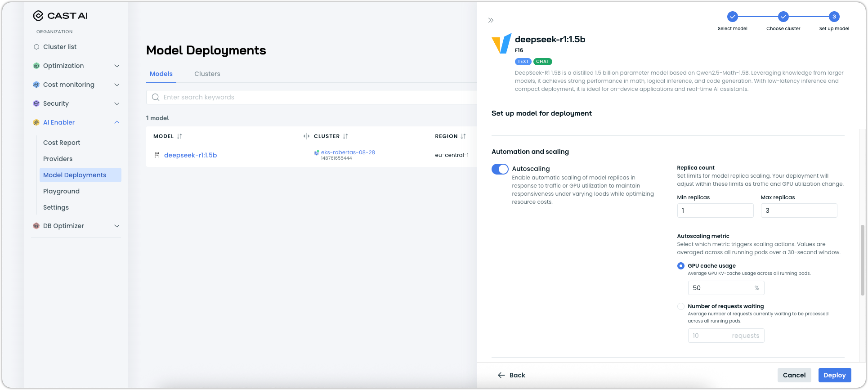Click the deepseek model row icon
The width and height of the screenshot is (868, 390).
click(x=157, y=155)
